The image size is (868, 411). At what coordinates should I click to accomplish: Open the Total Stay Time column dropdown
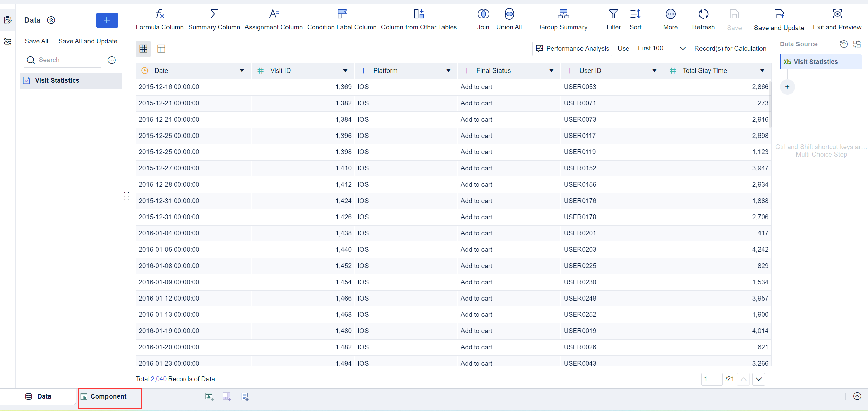pyautogui.click(x=762, y=71)
